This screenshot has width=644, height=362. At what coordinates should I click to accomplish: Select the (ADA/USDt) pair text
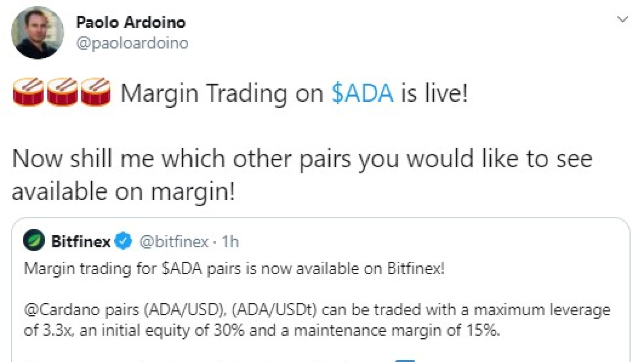tap(275, 310)
